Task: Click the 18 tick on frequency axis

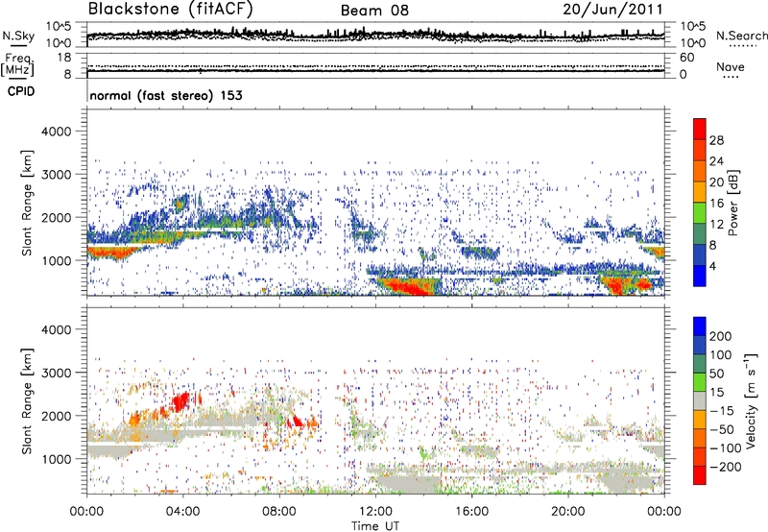Action: (x=64, y=58)
